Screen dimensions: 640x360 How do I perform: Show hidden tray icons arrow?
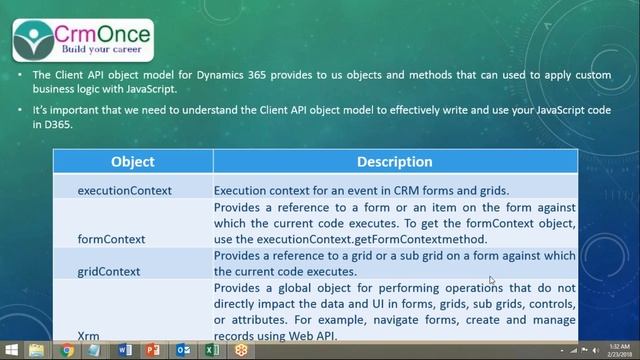pyautogui.click(x=562, y=351)
